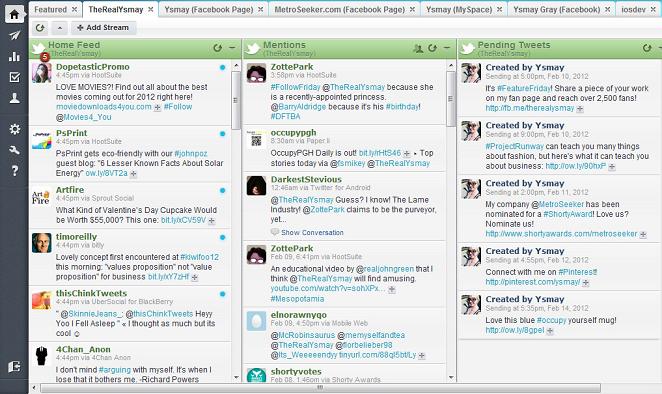662x394 pixels.
Task: Open shortyvotes avatar icon
Action: click(256, 375)
